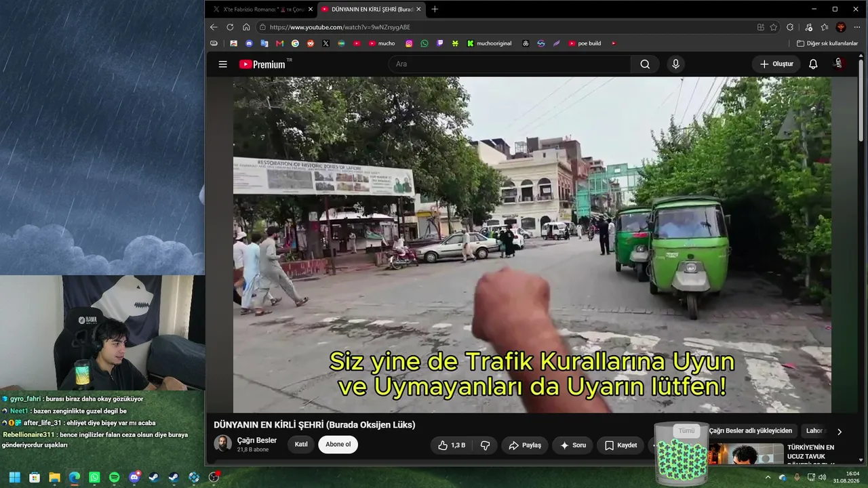Open the YouTube account avatar menu
This screenshot has height=488, width=868.
tap(839, 64)
